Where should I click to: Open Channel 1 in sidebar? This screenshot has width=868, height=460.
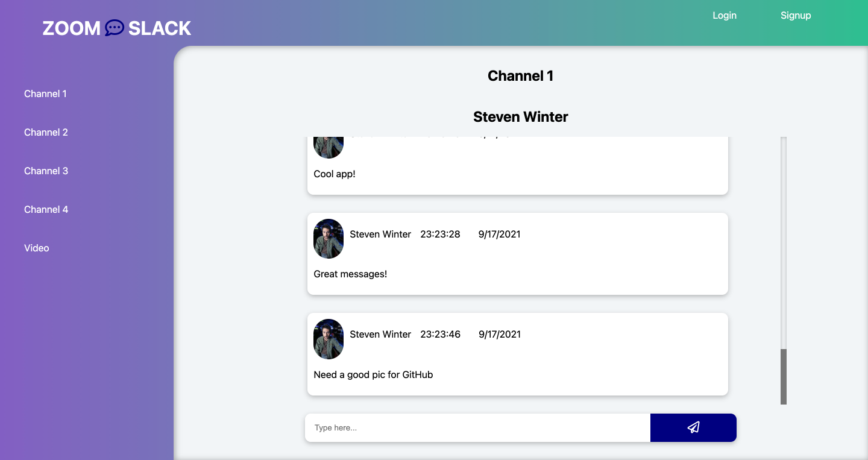(45, 93)
